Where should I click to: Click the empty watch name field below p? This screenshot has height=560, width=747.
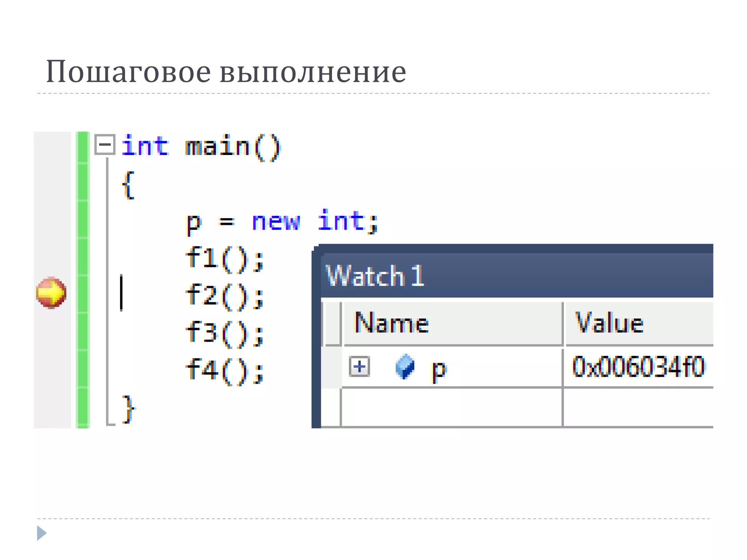click(452, 407)
